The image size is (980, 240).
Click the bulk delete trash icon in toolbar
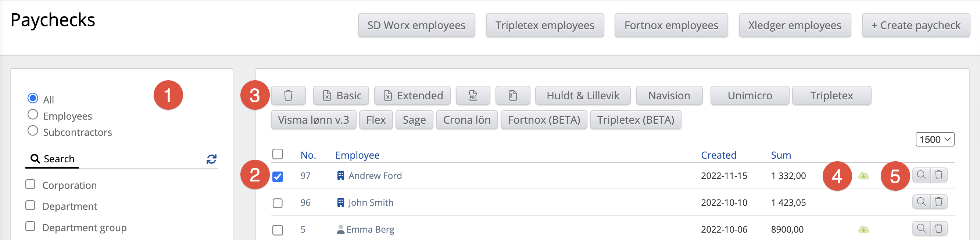[x=288, y=96]
